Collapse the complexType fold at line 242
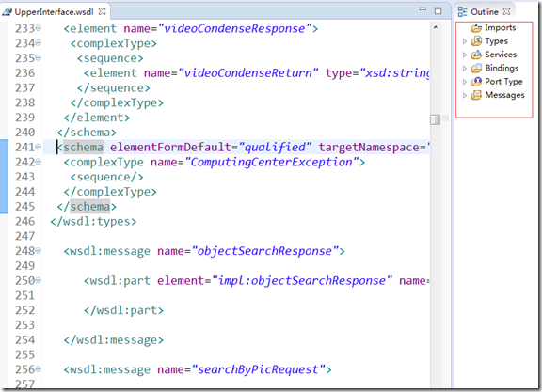 tap(38, 162)
